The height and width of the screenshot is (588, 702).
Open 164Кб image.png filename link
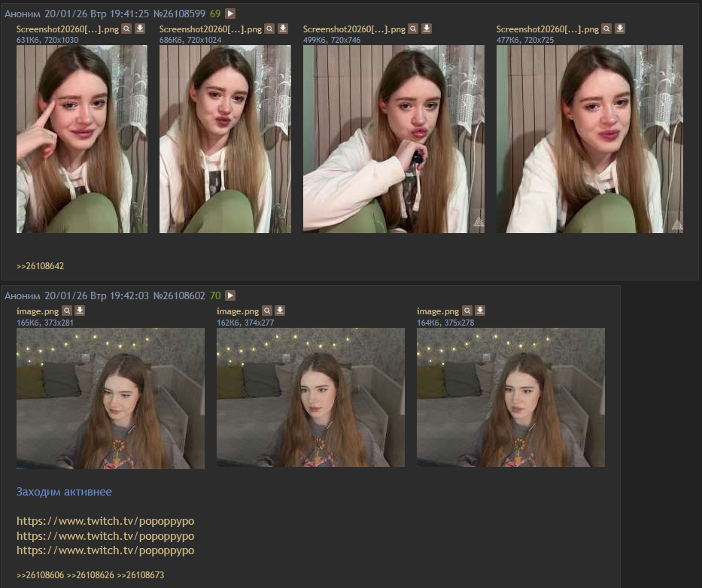tap(438, 311)
